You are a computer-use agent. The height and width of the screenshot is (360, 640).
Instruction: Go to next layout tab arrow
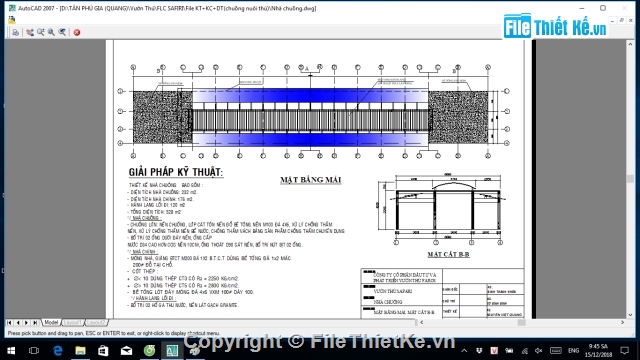[27, 322]
